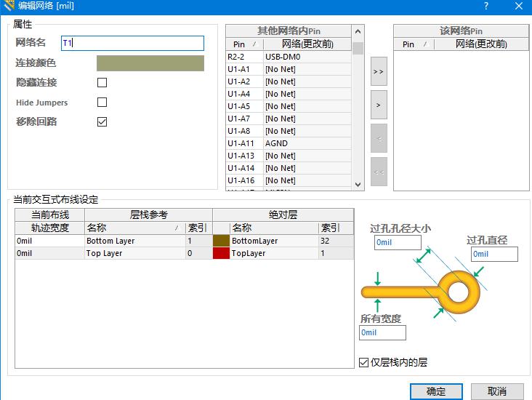The width and height of the screenshot is (532, 400).
Task: Uncheck the 移除回路 checkbox
Action: pyautogui.click(x=102, y=121)
